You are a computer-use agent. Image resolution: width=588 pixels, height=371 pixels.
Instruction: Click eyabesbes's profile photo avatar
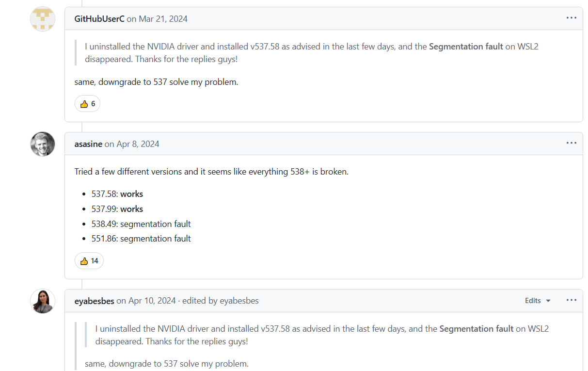tap(43, 301)
